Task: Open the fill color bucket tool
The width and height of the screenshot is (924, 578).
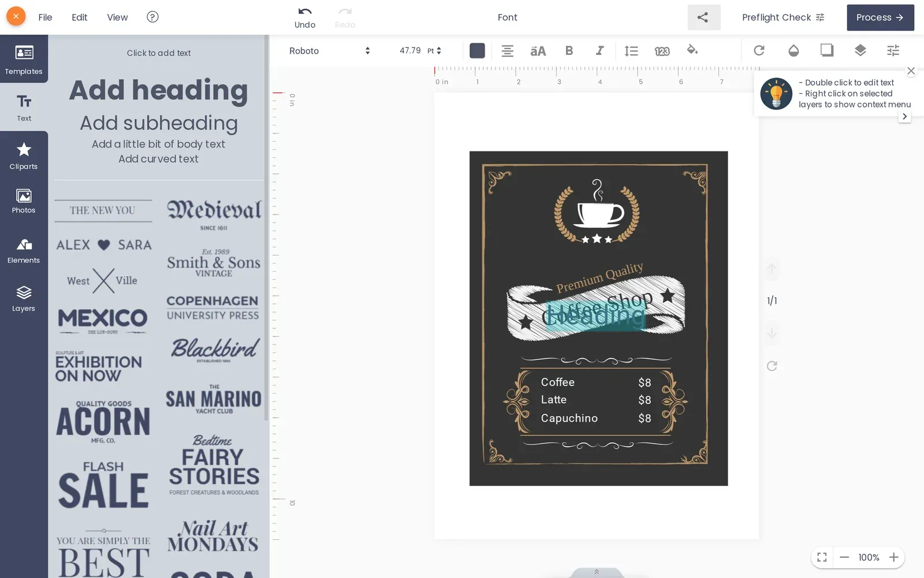Action: pyautogui.click(x=692, y=50)
